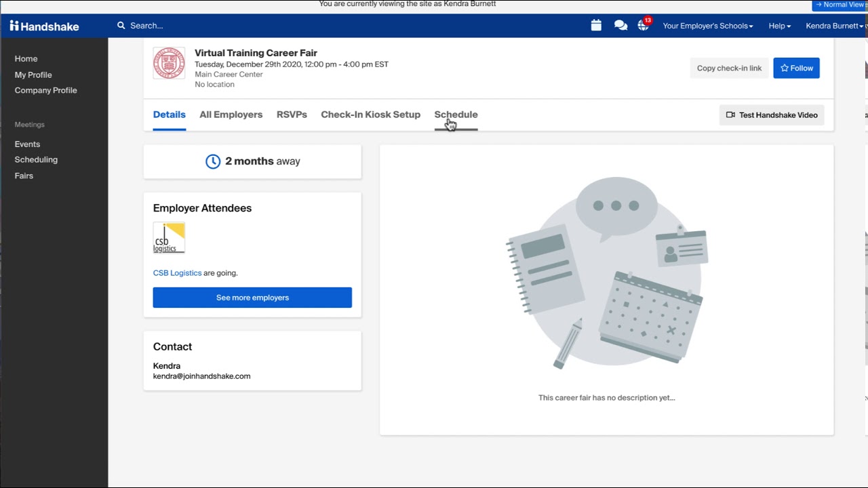This screenshot has height=488, width=868.
Task: Click the fair date and time text
Action: 292,64
